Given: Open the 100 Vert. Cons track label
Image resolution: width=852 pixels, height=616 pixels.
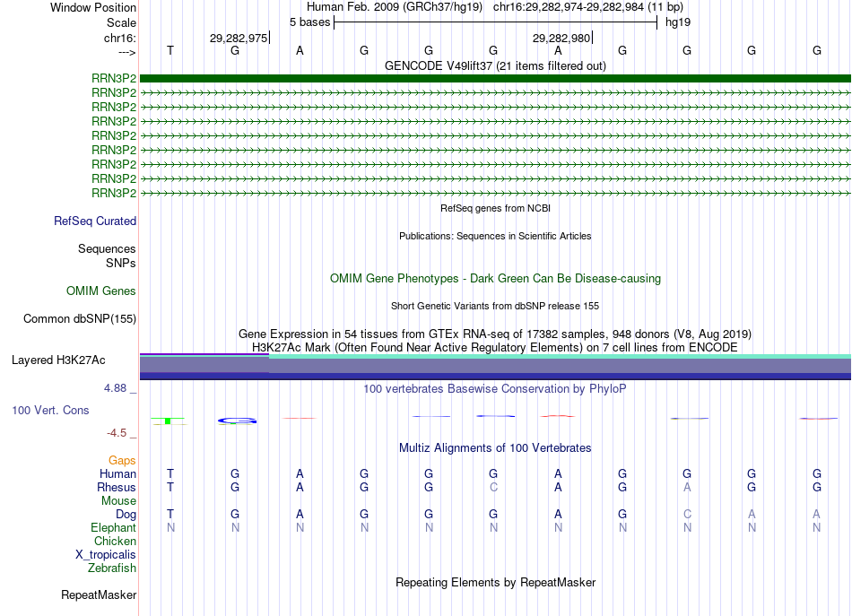Looking at the screenshot, I should (50, 410).
